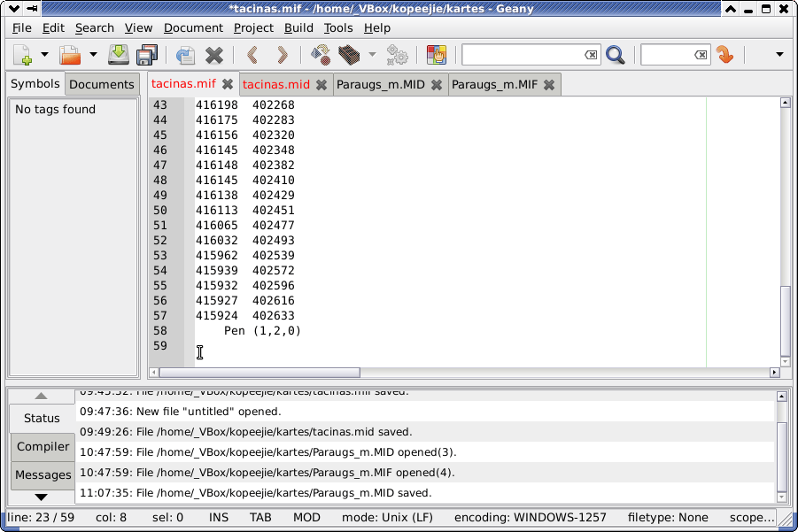Run or view current file gears icon

tap(397, 54)
